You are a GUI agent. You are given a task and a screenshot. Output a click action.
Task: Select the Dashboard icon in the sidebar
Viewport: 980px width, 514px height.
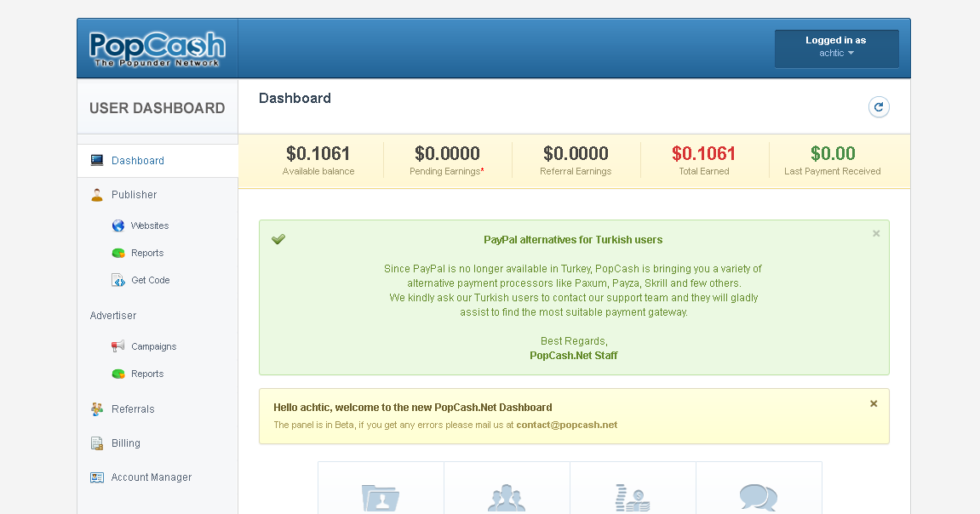[96, 160]
